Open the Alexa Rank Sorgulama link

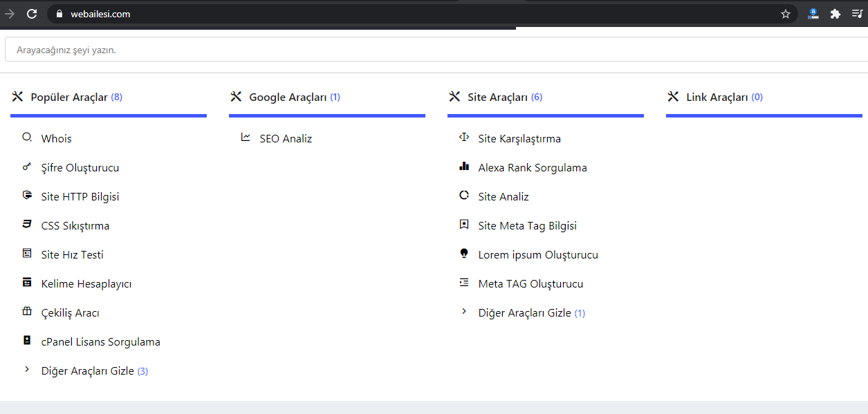coord(533,168)
